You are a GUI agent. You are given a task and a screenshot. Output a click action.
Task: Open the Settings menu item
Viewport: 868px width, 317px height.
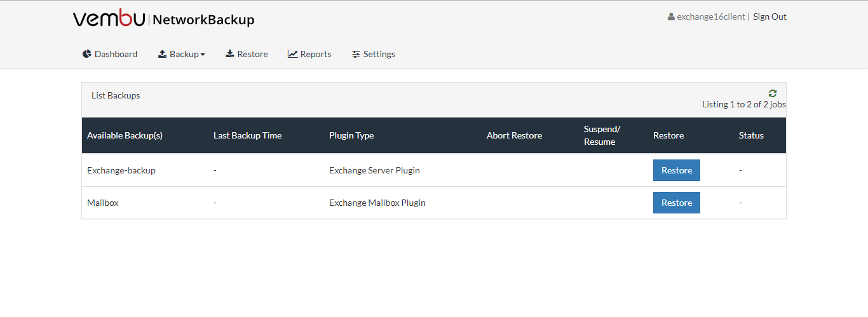point(374,54)
